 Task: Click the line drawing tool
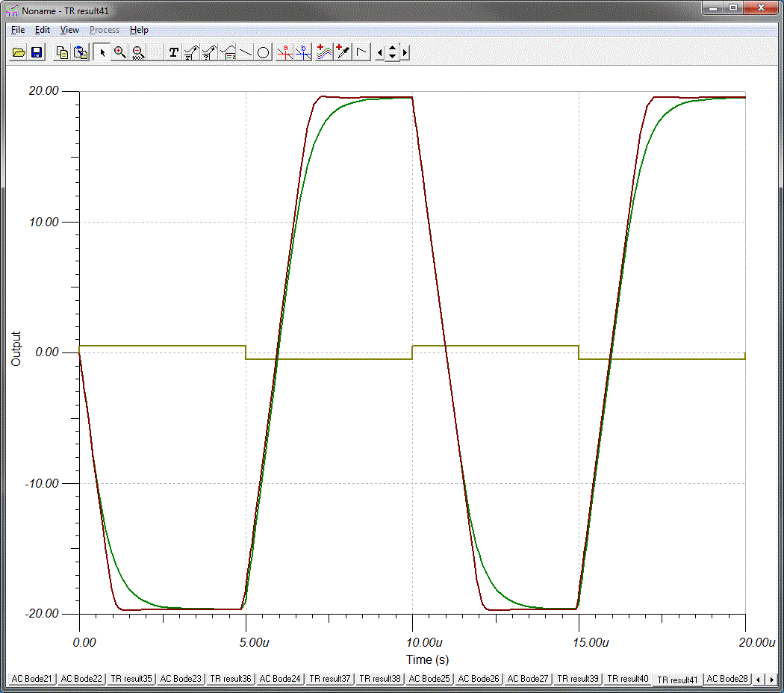[x=246, y=52]
